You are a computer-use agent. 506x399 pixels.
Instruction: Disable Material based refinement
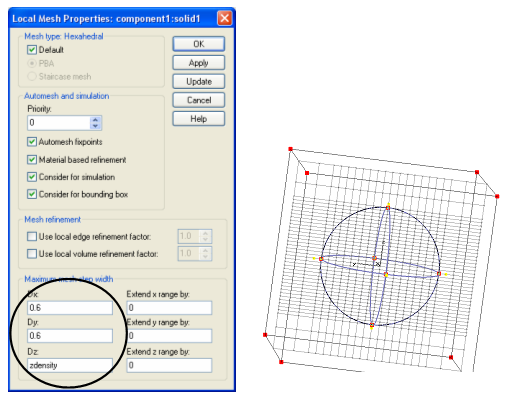[32, 160]
